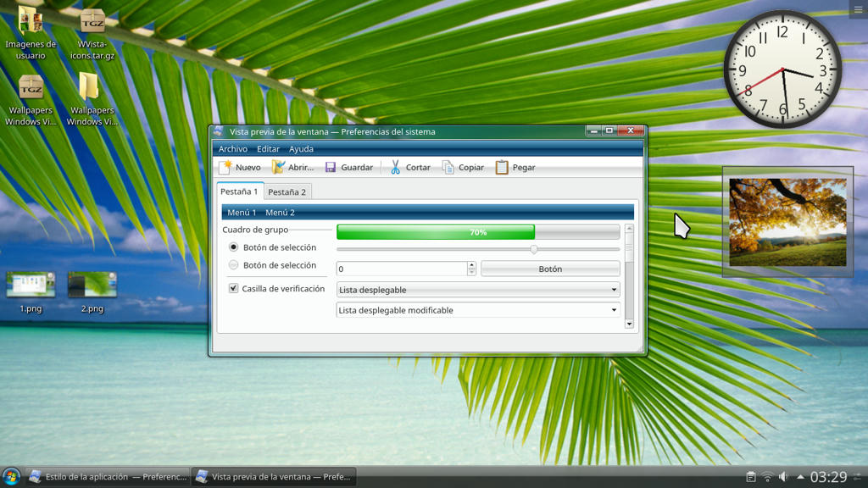
Task: Open the Start menu launcher orb
Action: tap(11, 476)
